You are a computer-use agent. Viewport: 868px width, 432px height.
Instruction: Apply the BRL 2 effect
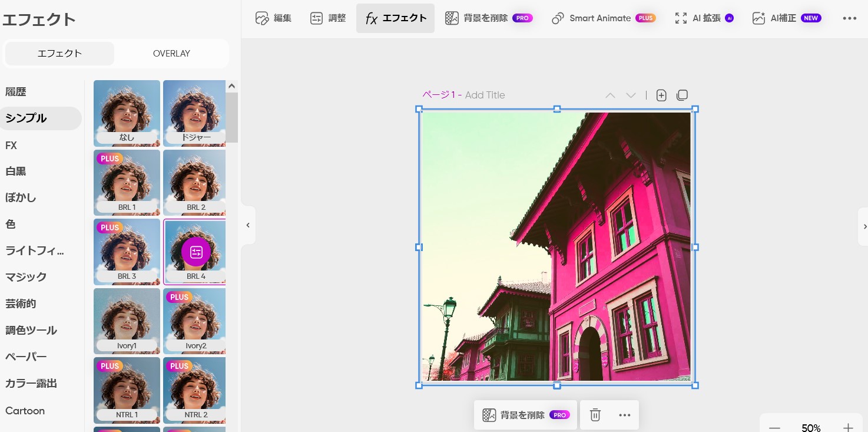[194, 183]
